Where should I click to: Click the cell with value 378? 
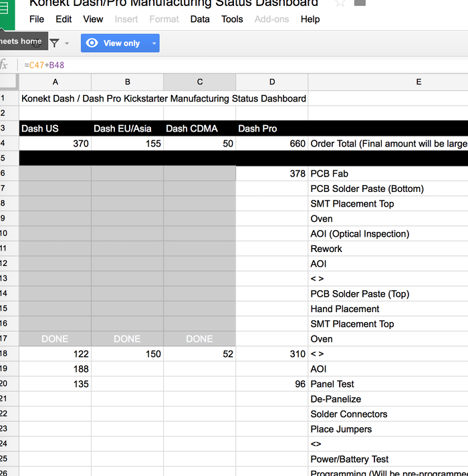pyautogui.click(x=272, y=173)
